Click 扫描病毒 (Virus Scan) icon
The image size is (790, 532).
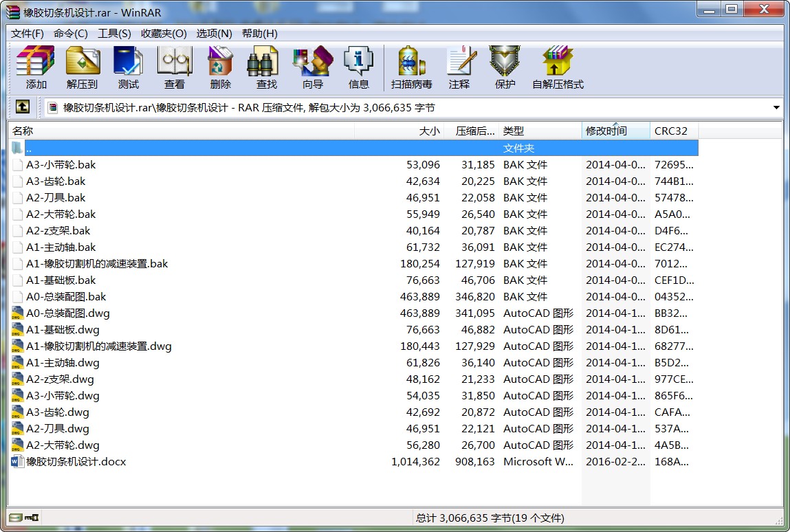coord(411,67)
